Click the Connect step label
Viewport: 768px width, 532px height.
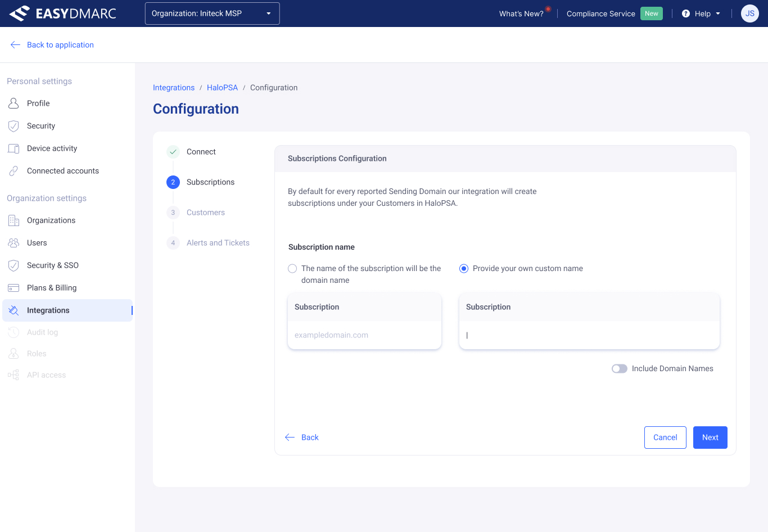point(201,152)
